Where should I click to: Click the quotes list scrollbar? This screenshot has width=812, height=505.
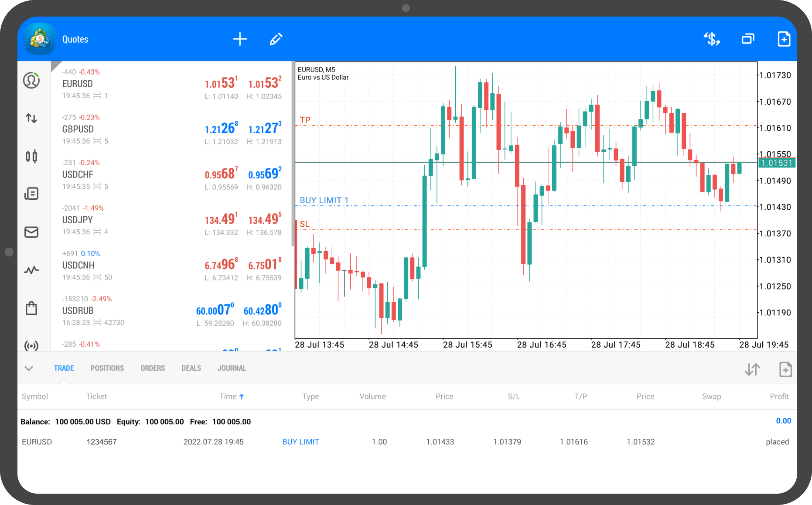coord(293,154)
